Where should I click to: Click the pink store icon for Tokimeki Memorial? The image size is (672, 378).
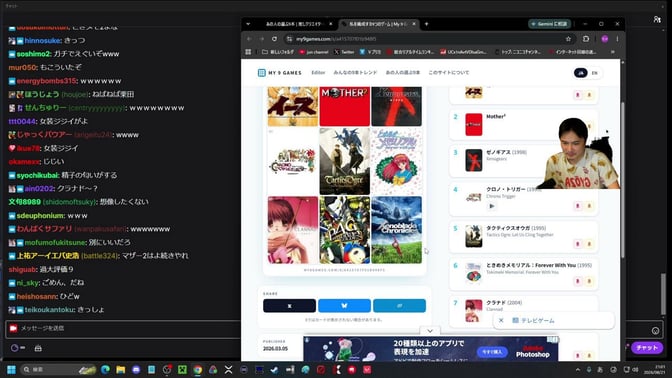coord(578,281)
